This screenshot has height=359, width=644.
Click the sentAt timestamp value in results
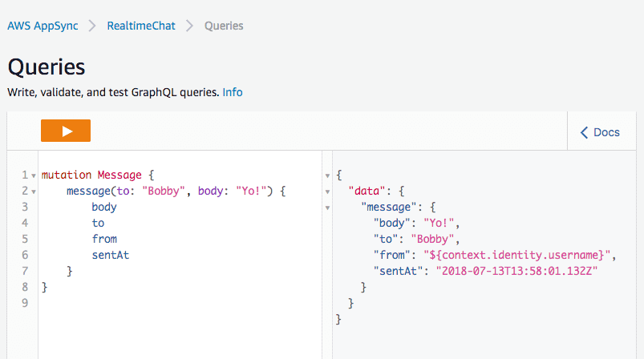tap(517, 271)
